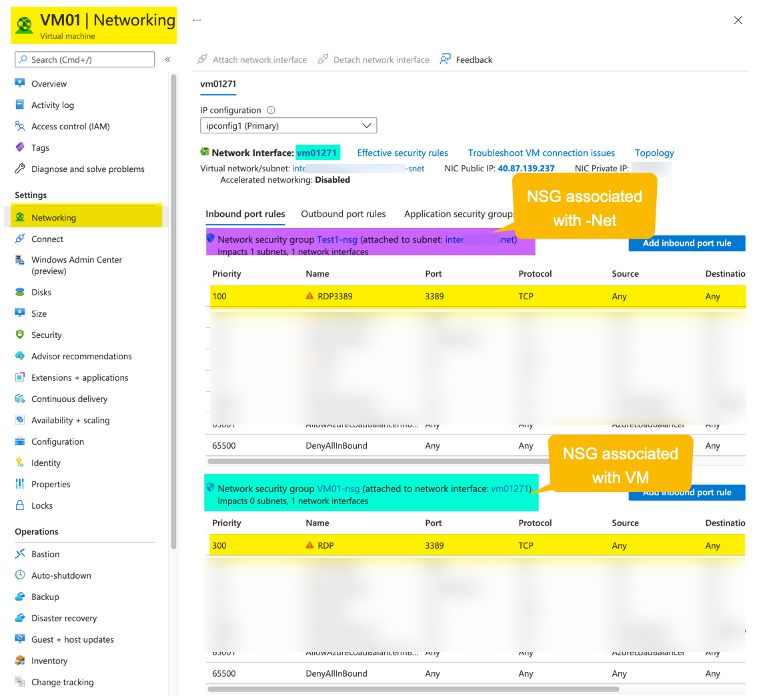
Task: Open Diagnose and solve problems wrench icon
Action: tap(20, 169)
